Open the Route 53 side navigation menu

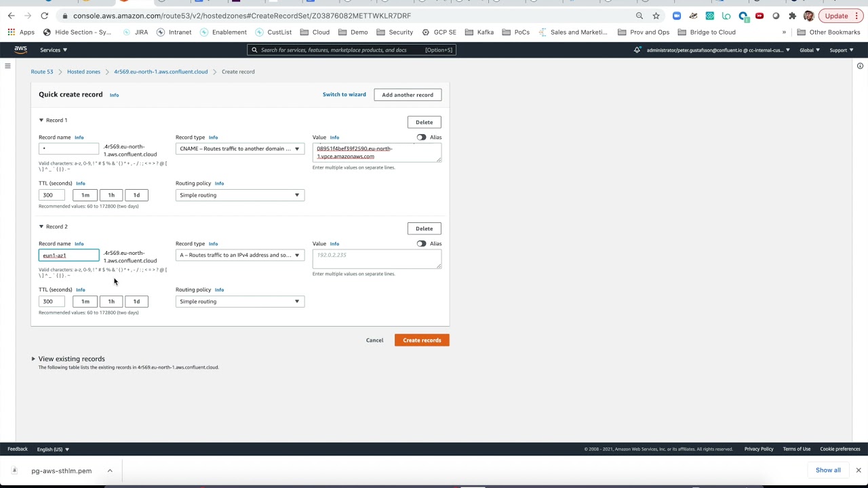7,66
